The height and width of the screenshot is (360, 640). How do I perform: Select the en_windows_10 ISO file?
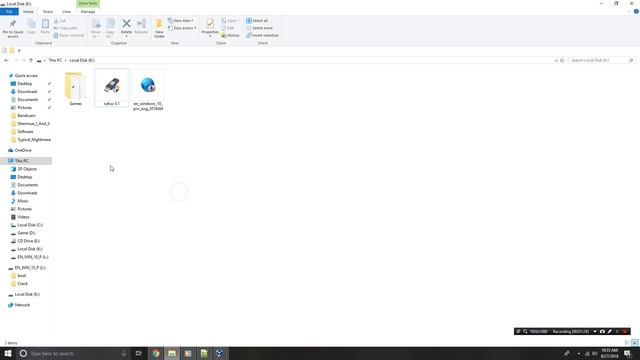click(x=148, y=91)
